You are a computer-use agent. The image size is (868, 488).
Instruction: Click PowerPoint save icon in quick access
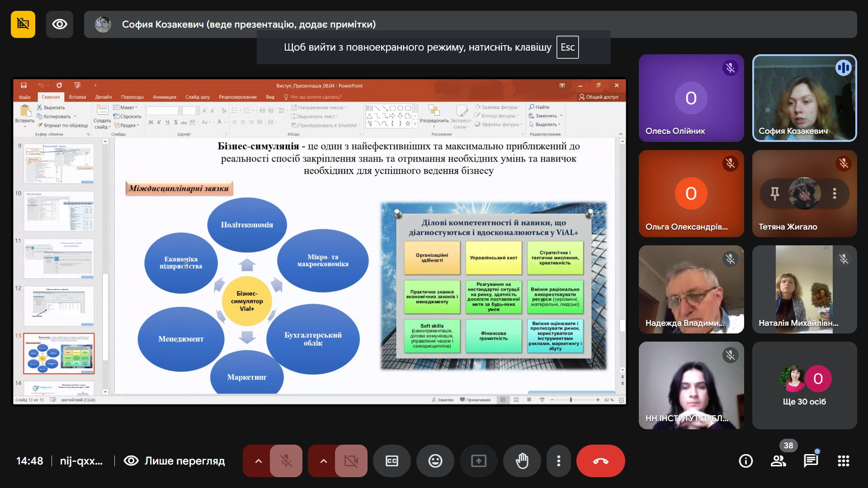(x=24, y=85)
